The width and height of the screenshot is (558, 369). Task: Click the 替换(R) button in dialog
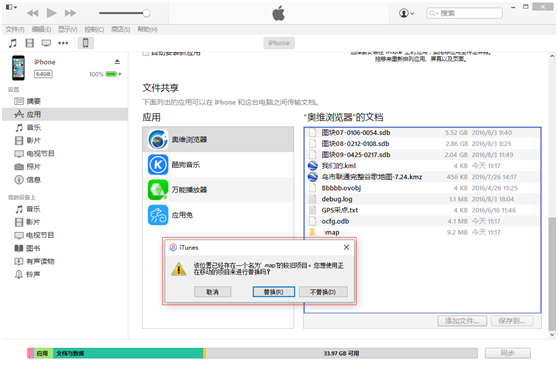coord(274,292)
